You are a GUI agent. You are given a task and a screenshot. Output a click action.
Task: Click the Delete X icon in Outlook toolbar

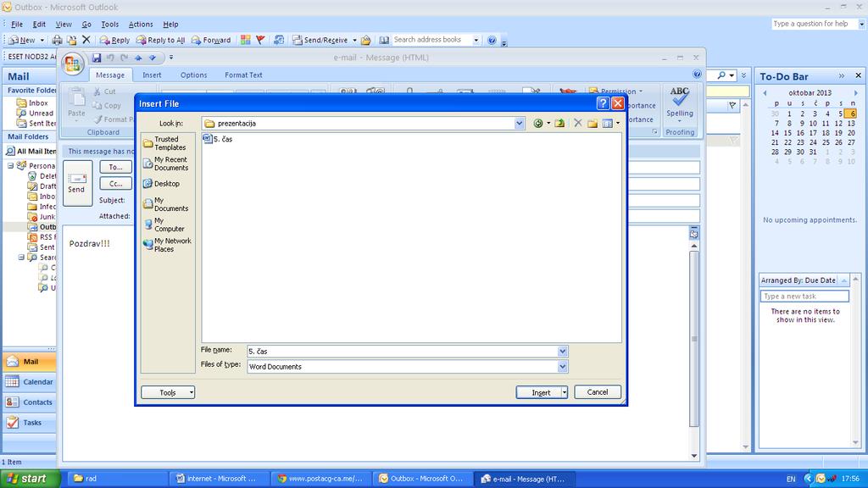(x=86, y=40)
